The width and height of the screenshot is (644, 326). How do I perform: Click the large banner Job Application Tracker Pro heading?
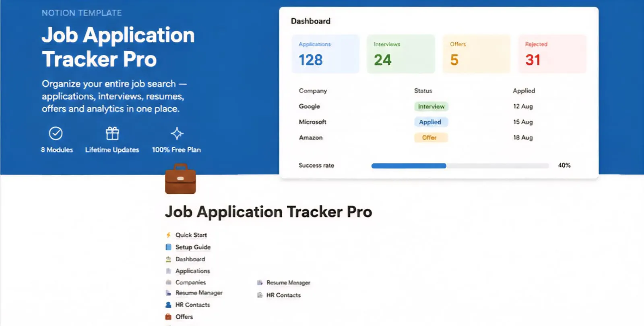coord(118,47)
